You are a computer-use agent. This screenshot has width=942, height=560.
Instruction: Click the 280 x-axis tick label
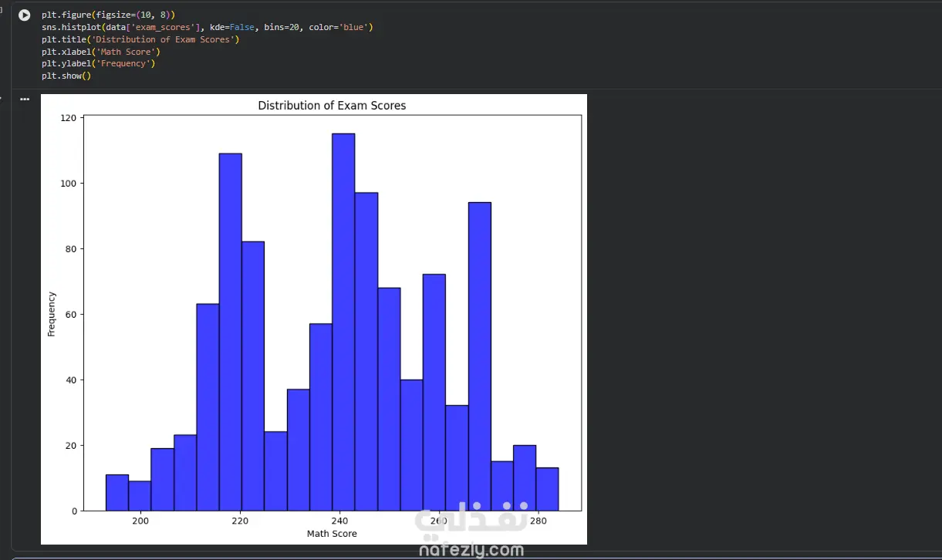(539, 521)
